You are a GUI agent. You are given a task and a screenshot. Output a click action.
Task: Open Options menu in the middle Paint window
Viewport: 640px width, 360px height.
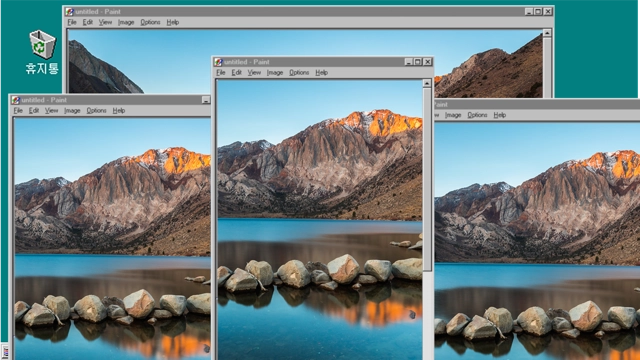[299, 72]
